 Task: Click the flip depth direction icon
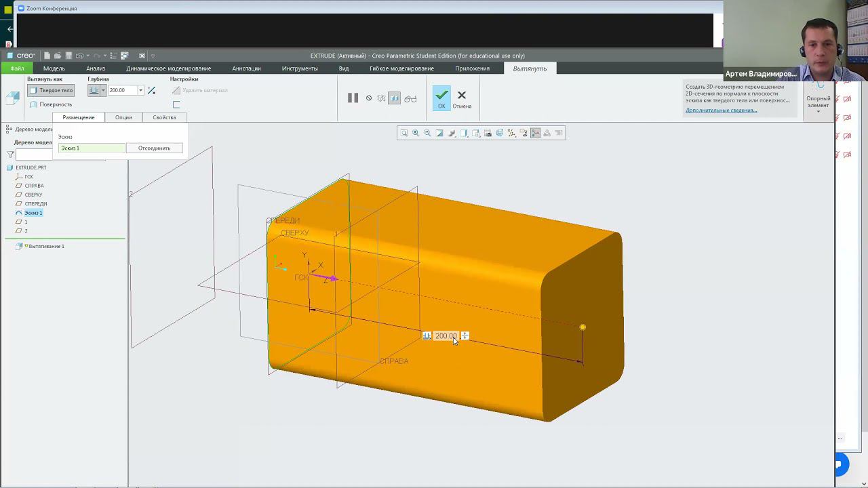(x=151, y=90)
